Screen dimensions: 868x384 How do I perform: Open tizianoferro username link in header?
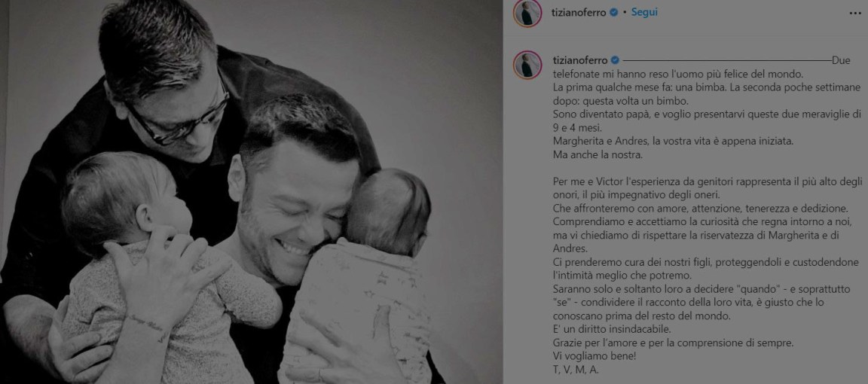pyautogui.click(x=579, y=13)
